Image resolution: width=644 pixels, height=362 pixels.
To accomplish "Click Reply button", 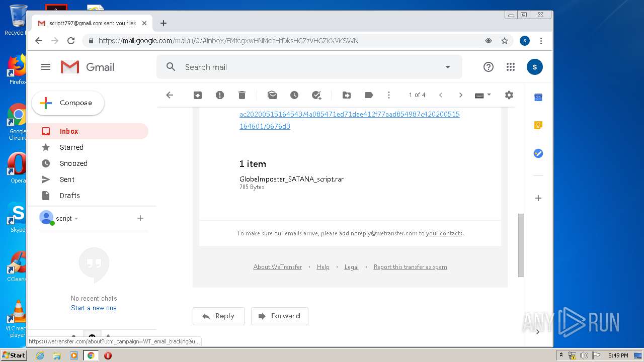I will pyautogui.click(x=219, y=316).
